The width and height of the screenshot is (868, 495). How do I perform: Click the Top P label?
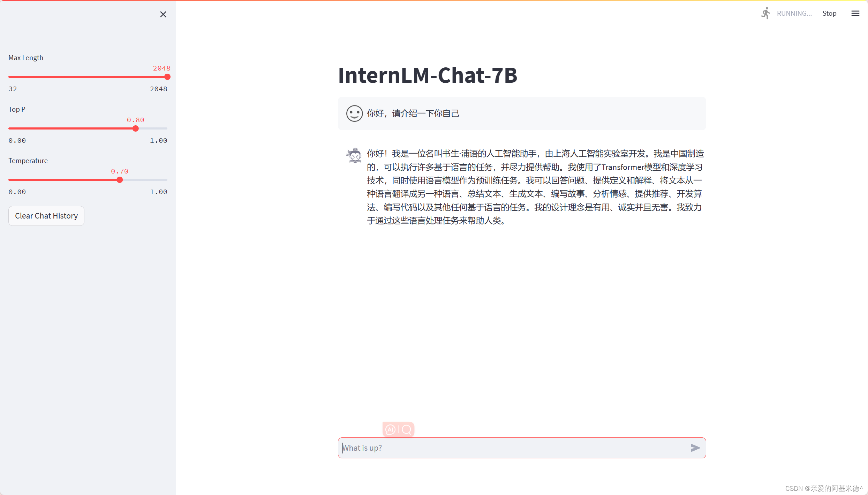(x=17, y=109)
